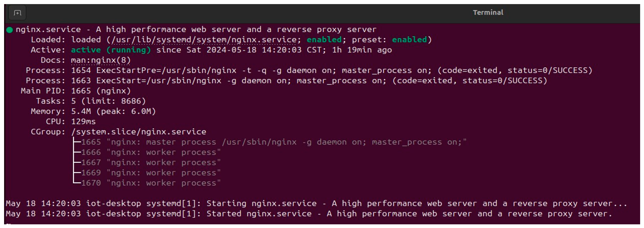Click the CGroup /system.slice/nginx.service path
Viewport: 644px width, 228px height.
pyautogui.click(x=139, y=132)
